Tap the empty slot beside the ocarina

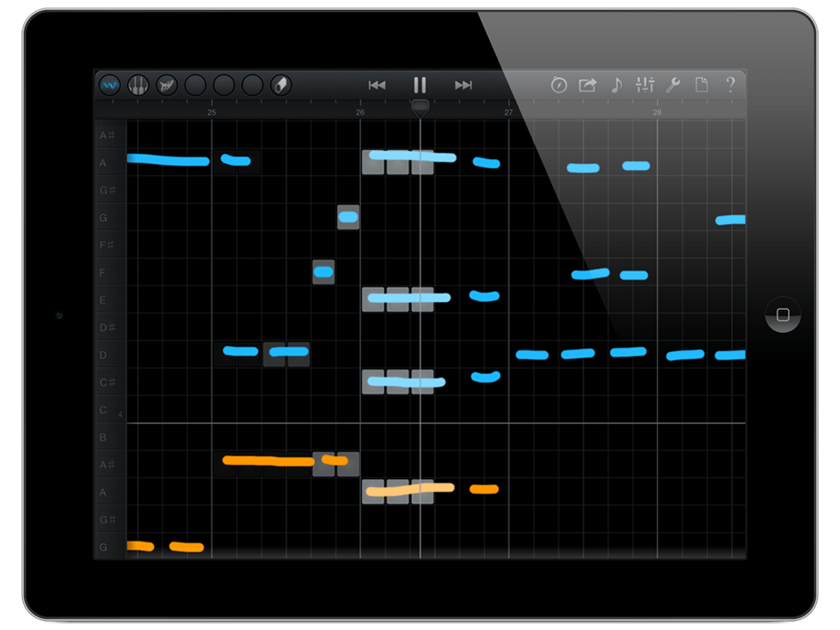[195, 85]
